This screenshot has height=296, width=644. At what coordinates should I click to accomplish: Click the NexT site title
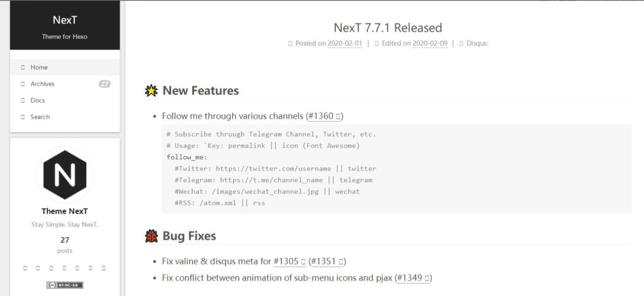point(65,20)
